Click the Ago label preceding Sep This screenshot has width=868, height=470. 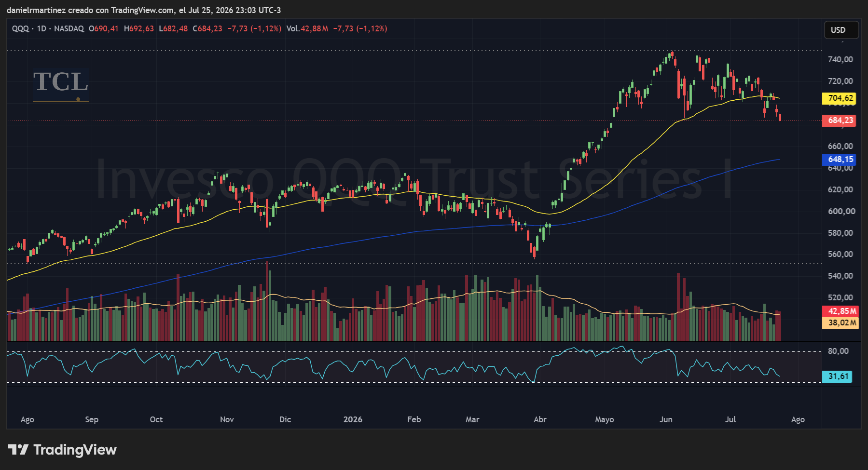pyautogui.click(x=28, y=419)
